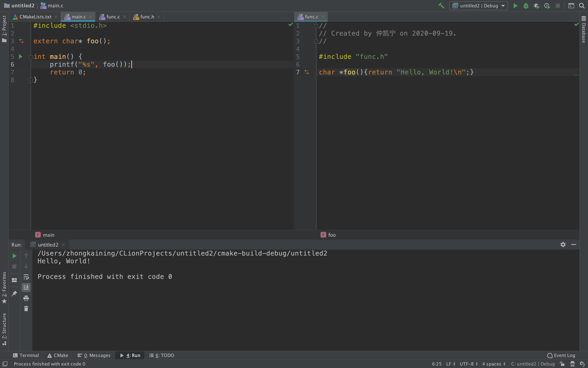Change the LF line separator
This screenshot has height=368, width=588.
451,364
